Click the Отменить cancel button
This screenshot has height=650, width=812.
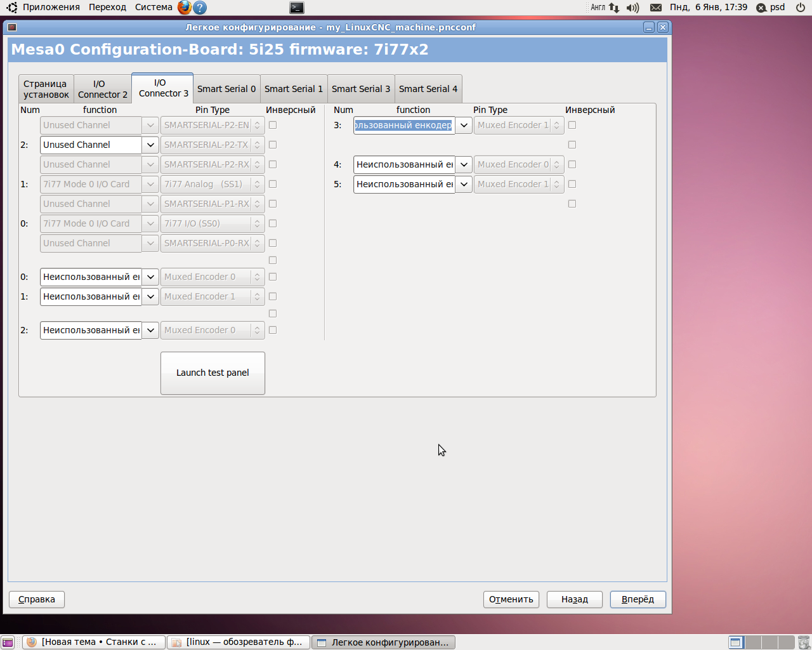[x=511, y=599]
